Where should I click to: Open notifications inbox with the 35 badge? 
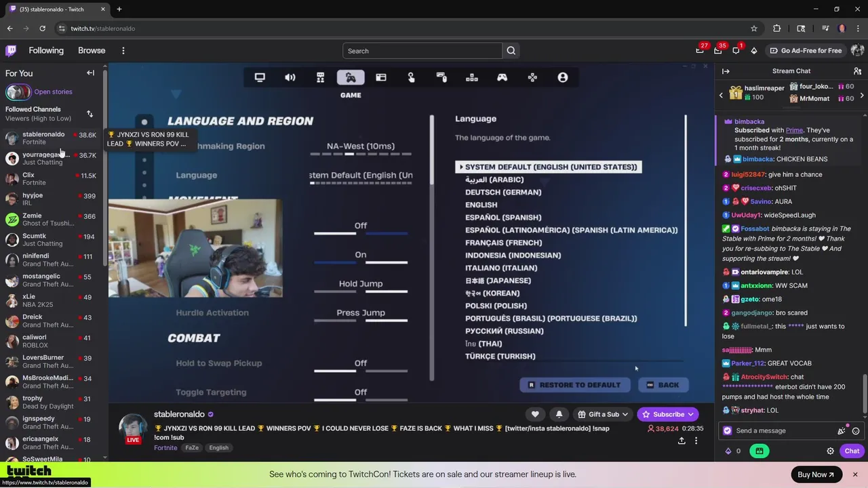pos(717,51)
